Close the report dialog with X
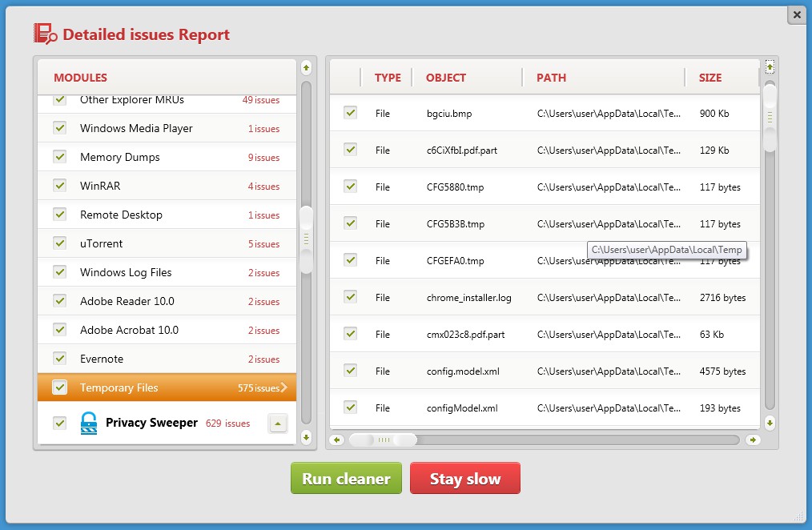The width and height of the screenshot is (812, 530). pyautogui.click(x=797, y=15)
